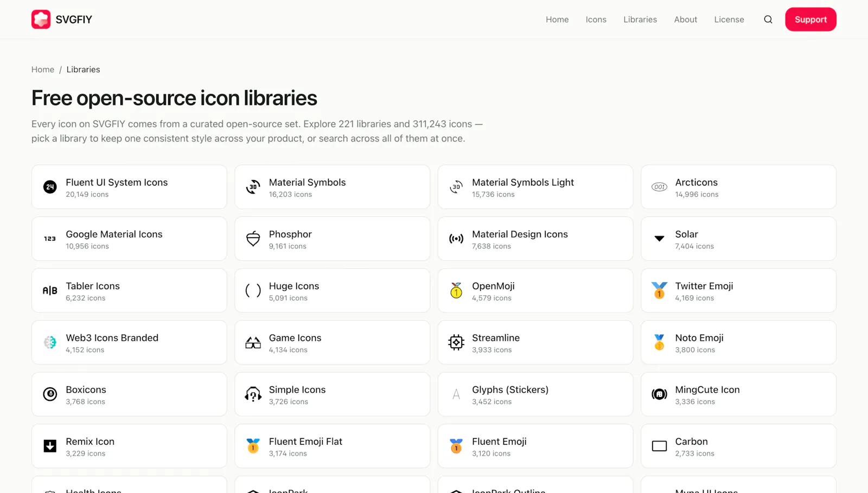
Task: Click the Boxicons library title
Action: pos(86,389)
